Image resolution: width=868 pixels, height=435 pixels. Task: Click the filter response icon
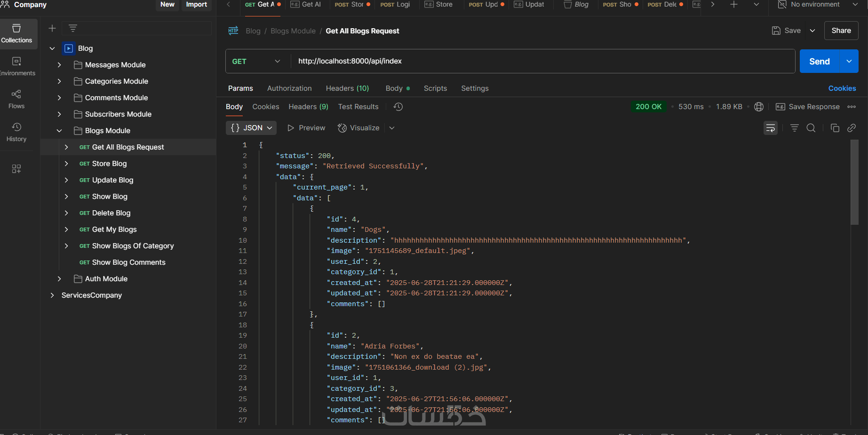click(x=795, y=128)
